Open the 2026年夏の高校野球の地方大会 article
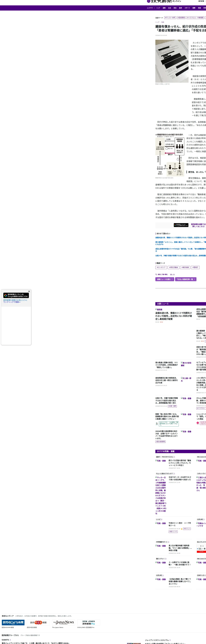206x644 pixels. coord(167,435)
